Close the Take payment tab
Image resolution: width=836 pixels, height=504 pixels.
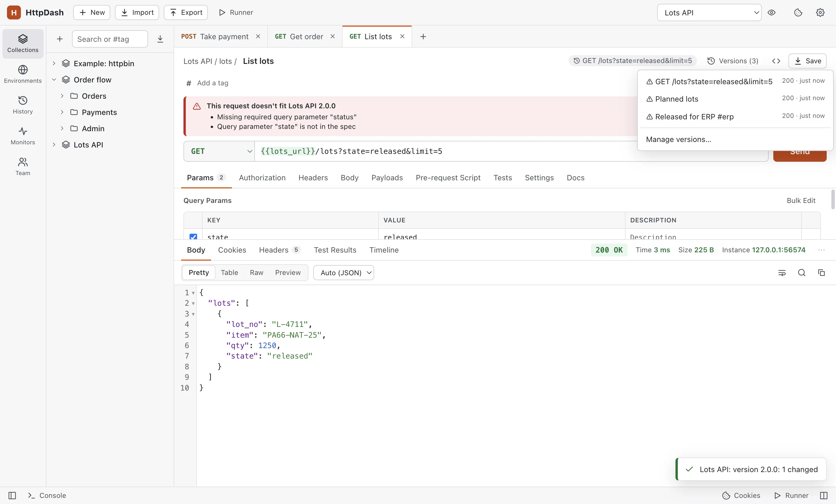(x=258, y=36)
